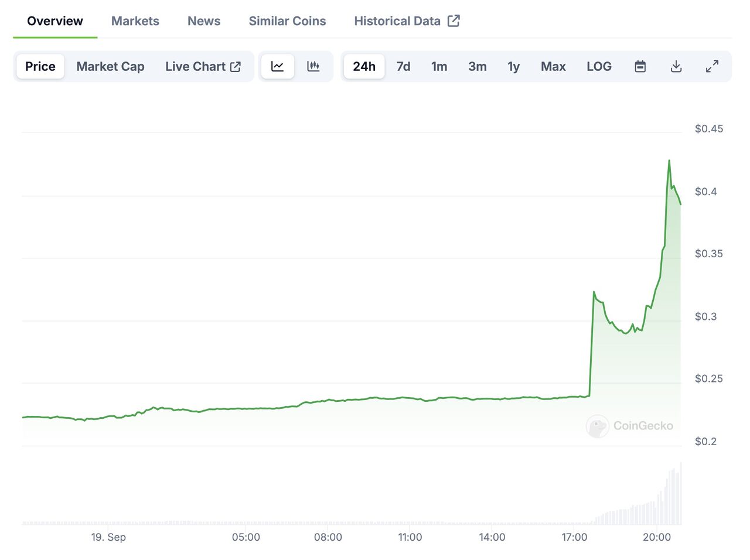Click the $0.3 price axis label
This screenshot has height=560, width=750.
pyautogui.click(x=706, y=316)
